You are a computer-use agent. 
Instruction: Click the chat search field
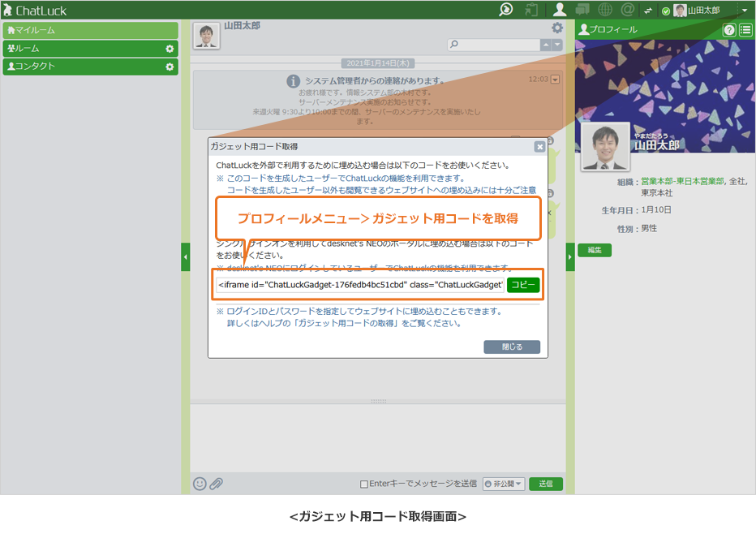(494, 45)
